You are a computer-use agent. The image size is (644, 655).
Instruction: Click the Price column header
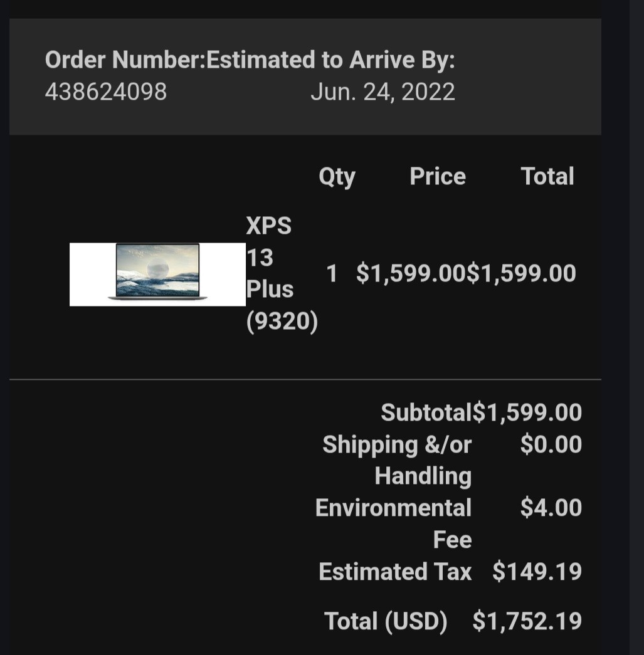tap(438, 176)
